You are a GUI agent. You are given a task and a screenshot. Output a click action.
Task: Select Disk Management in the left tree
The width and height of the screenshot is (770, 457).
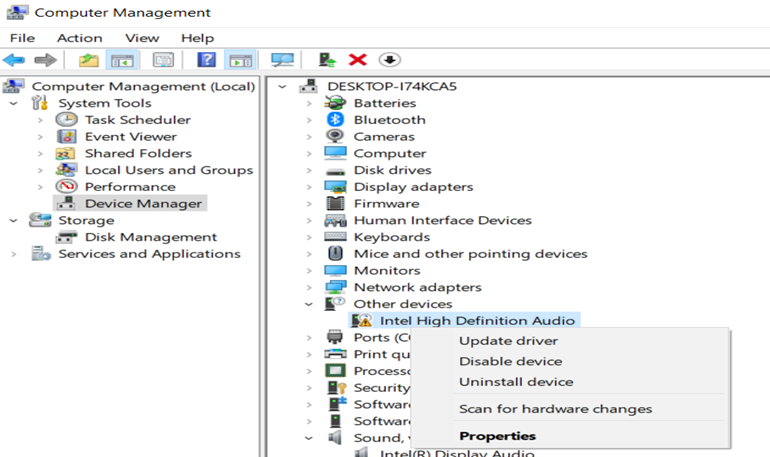(x=150, y=237)
